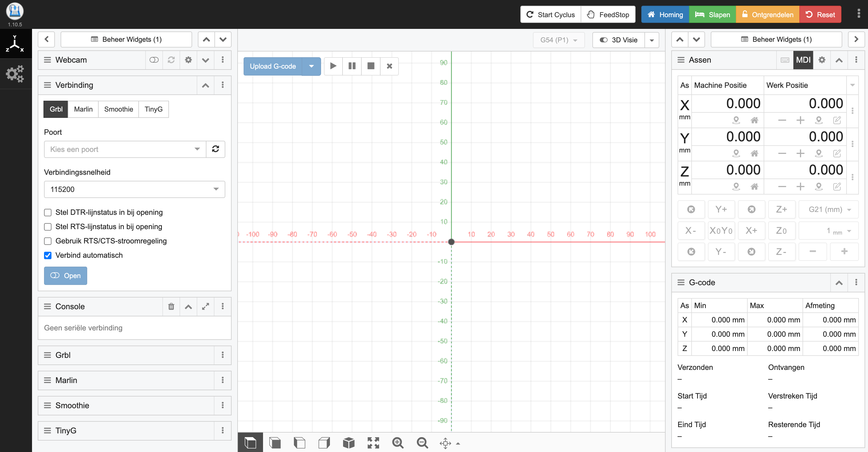This screenshot has width=868, height=452.
Task: Collapse the G-code widget
Action: (x=839, y=282)
